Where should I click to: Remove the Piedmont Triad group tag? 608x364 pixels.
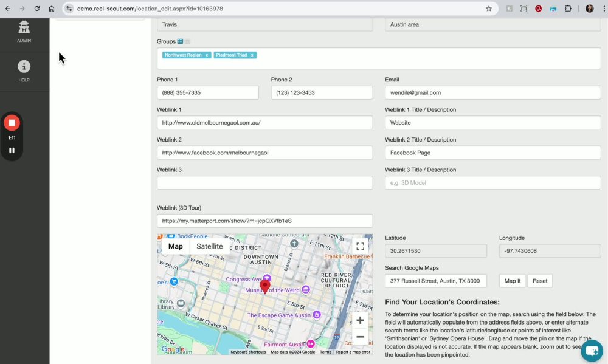click(x=252, y=55)
